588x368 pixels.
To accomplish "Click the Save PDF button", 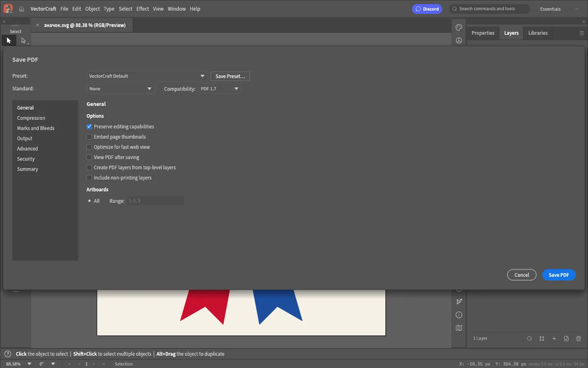I will pos(559,275).
